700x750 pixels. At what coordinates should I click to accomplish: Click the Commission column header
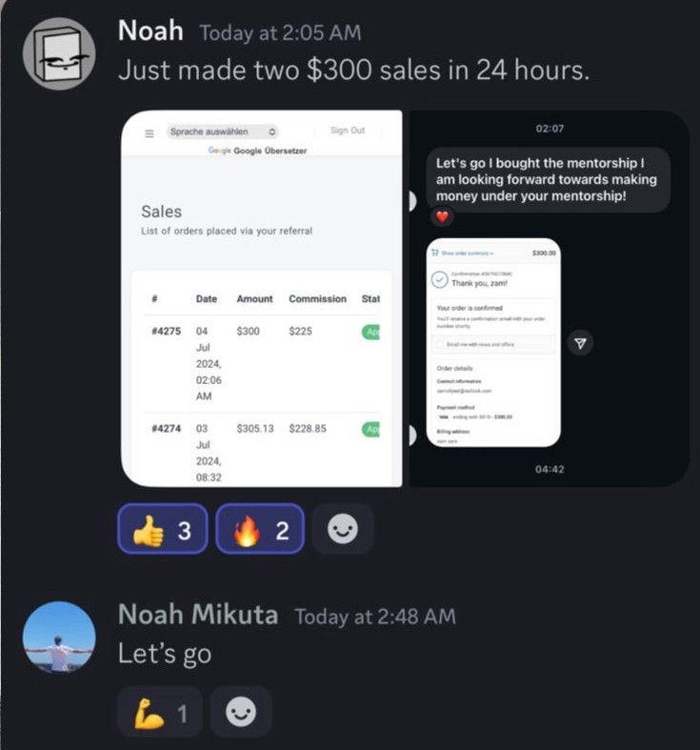(317, 299)
